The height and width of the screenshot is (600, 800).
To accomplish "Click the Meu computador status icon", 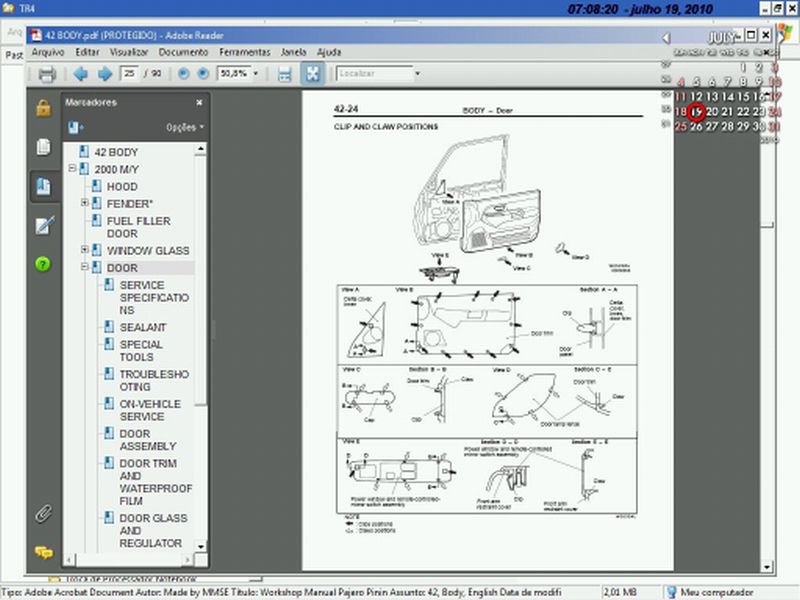I will (x=672, y=592).
